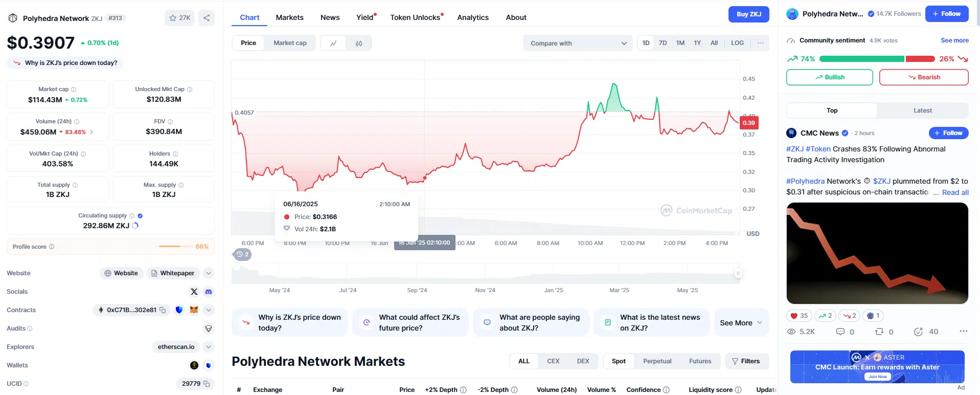Switch community feed to Latest
Viewport: 980px width, 395px height.
922,111
